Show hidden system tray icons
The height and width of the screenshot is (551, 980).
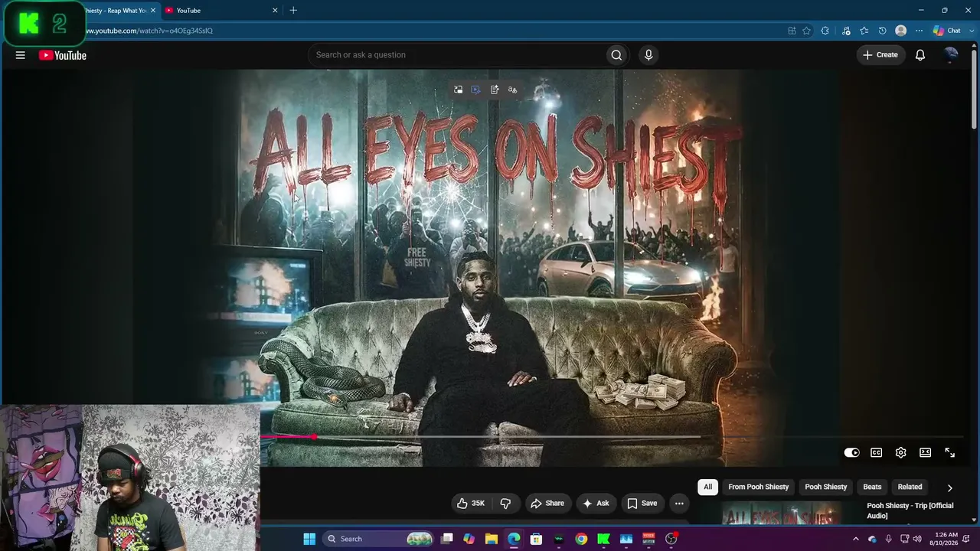(855, 539)
